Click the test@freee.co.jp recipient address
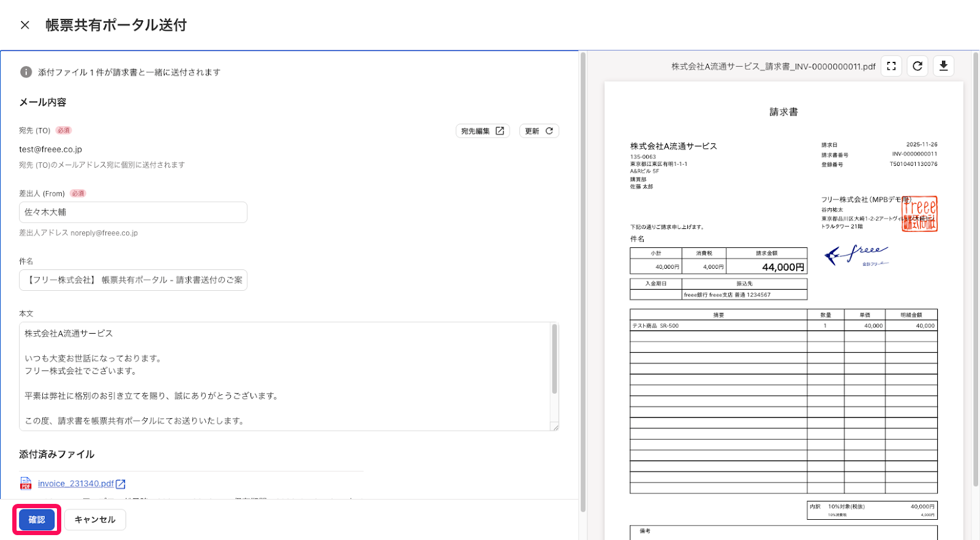 coord(50,149)
